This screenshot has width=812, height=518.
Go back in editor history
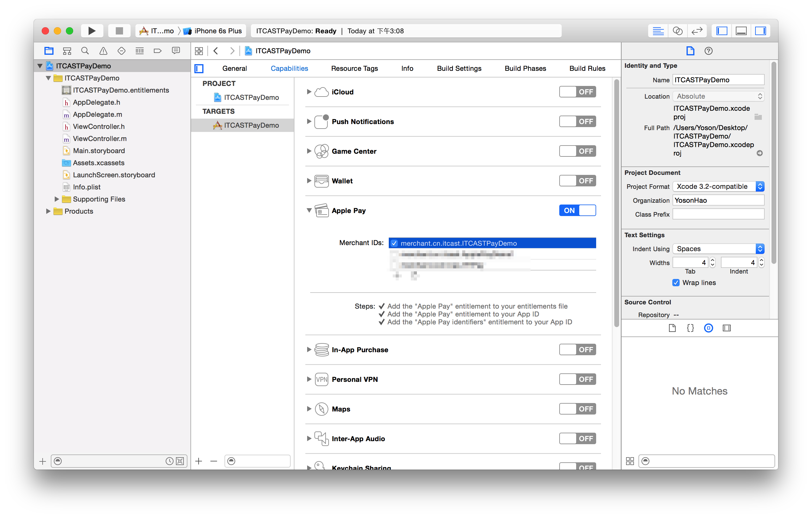coord(216,51)
